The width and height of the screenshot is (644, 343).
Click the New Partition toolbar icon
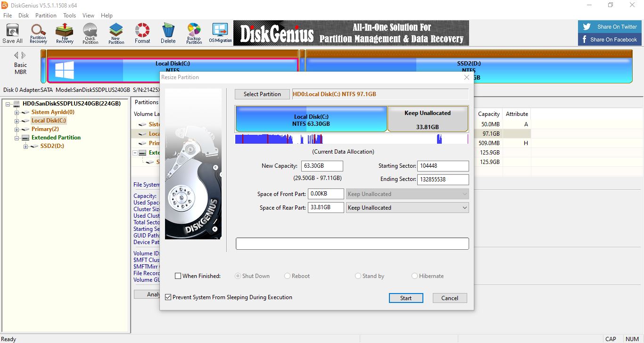tap(116, 33)
